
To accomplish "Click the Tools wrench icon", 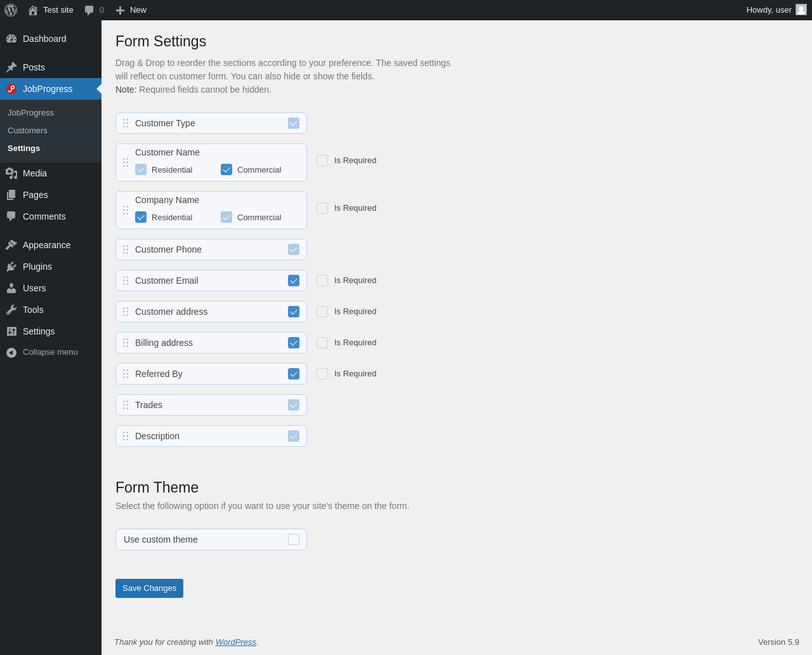I will point(11,310).
